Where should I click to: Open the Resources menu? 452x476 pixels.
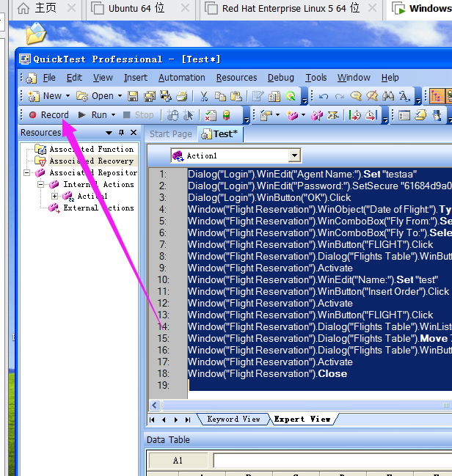coord(236,78)
